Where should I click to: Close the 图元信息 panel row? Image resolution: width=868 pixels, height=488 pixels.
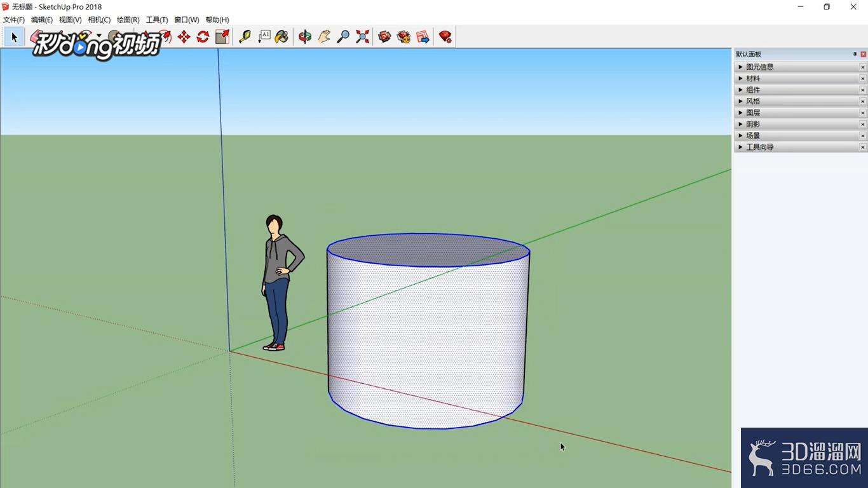[863, 67]
